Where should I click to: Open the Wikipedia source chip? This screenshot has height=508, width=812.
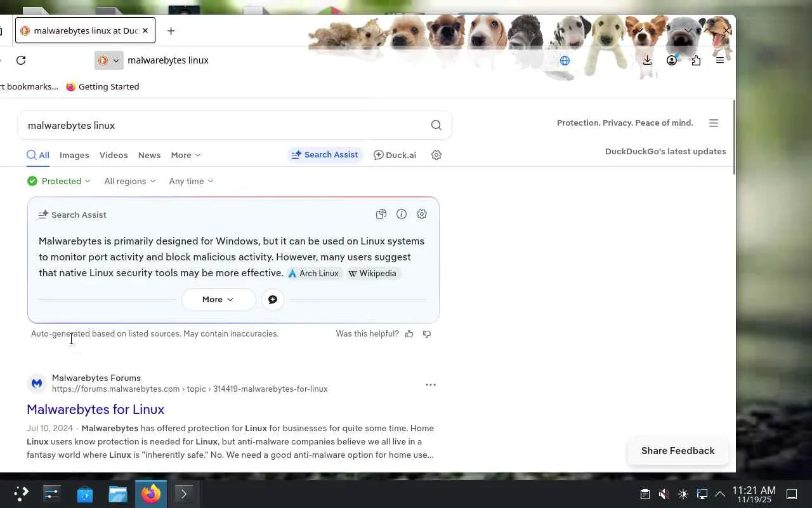[x=372, y=273]
